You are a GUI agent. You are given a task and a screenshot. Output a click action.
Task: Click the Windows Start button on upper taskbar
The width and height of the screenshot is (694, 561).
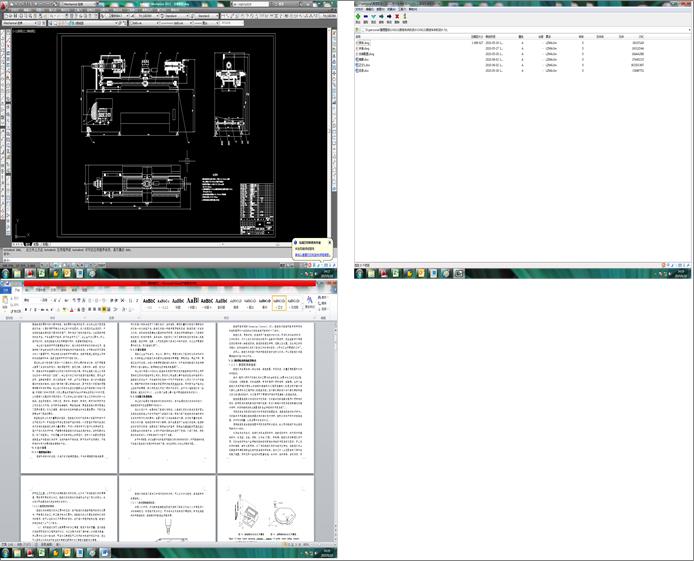[6, 273]
